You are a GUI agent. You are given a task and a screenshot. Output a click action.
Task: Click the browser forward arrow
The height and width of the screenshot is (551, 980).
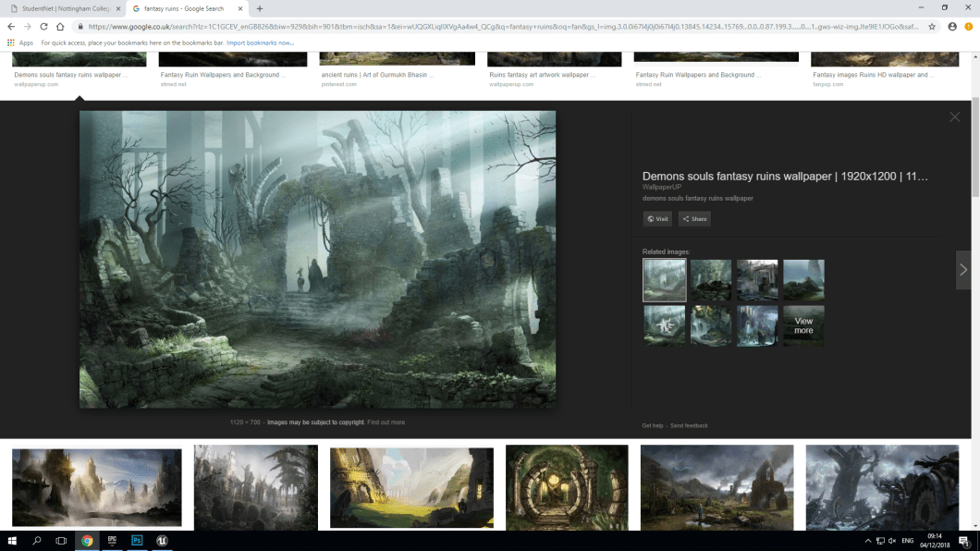click(x=28, y=26)
